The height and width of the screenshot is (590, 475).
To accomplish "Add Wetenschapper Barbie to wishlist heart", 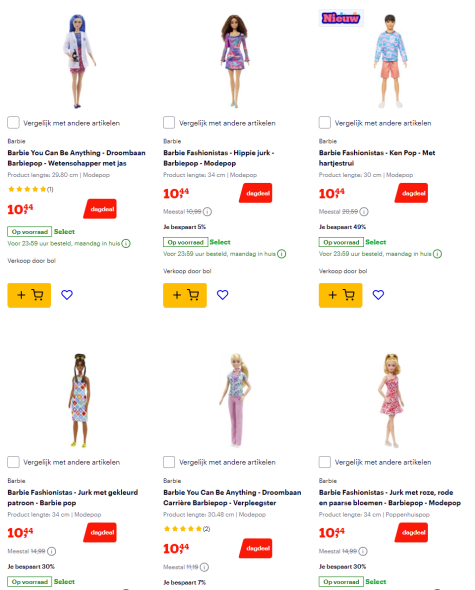I will click(67, 295).
